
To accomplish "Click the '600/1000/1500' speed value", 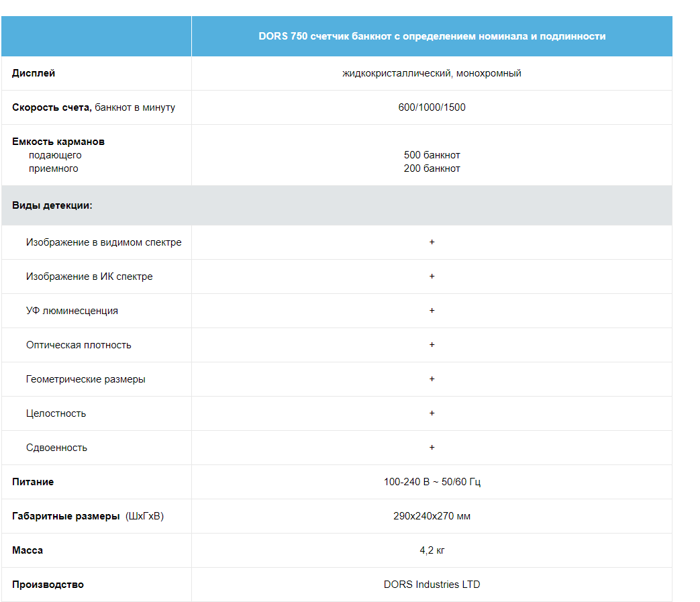I will click(432, 107).
